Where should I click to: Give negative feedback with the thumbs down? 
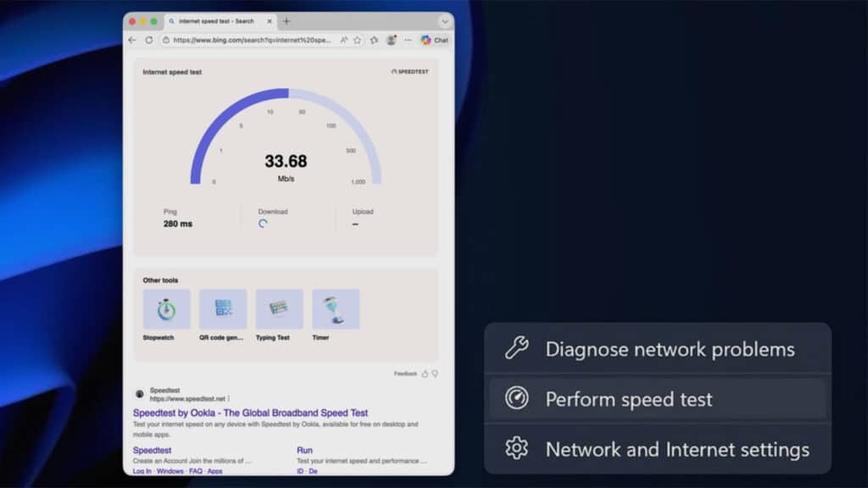(435, 374)
